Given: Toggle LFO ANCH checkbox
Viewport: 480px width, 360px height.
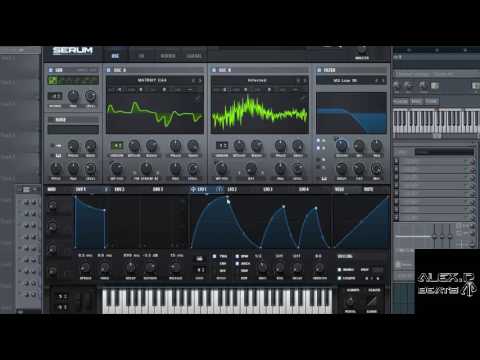Looking at the screenshot, I should 237,264.
